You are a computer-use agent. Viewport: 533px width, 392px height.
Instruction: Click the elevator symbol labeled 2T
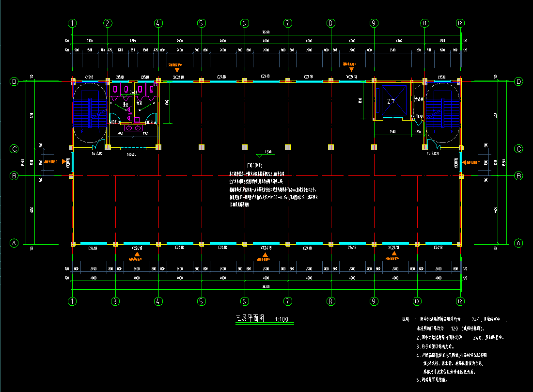pos(392,101)
